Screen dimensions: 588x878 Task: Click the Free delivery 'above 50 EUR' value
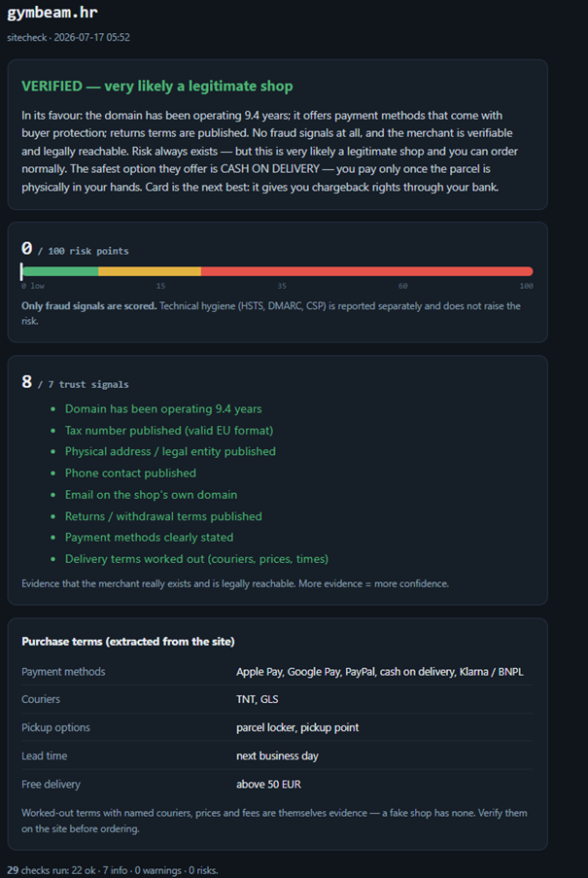(268, 785)
